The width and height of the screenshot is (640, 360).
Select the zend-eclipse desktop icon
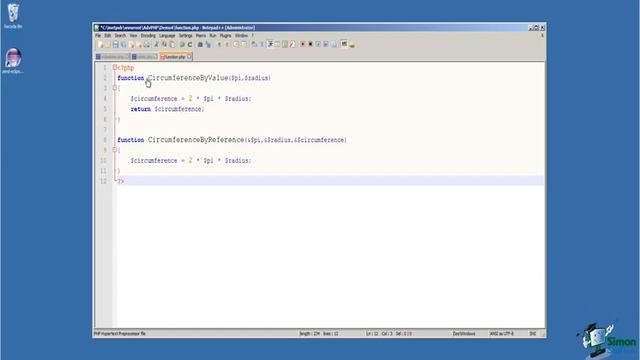[13, 61]
